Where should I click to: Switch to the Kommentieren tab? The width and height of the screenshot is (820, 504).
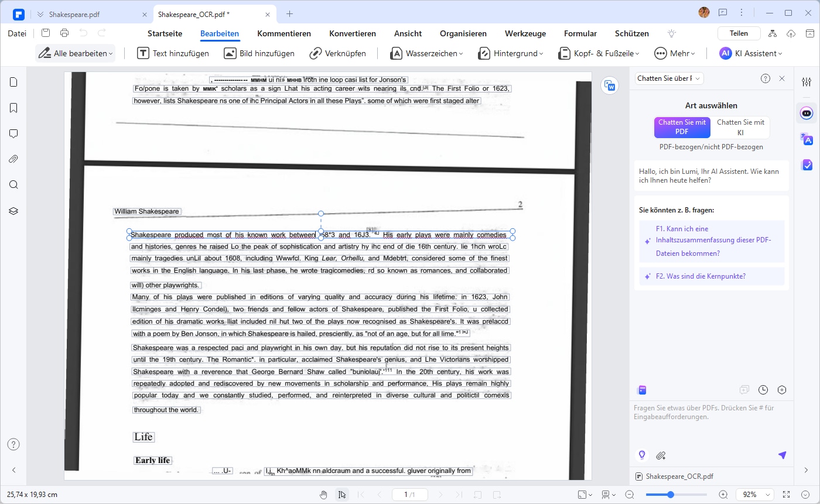[284, 33]
